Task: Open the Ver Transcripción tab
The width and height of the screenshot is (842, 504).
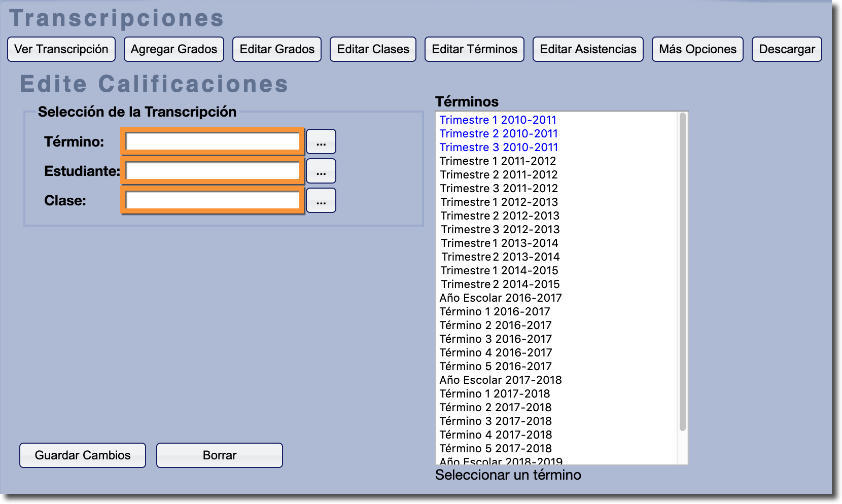Action: 61,49
